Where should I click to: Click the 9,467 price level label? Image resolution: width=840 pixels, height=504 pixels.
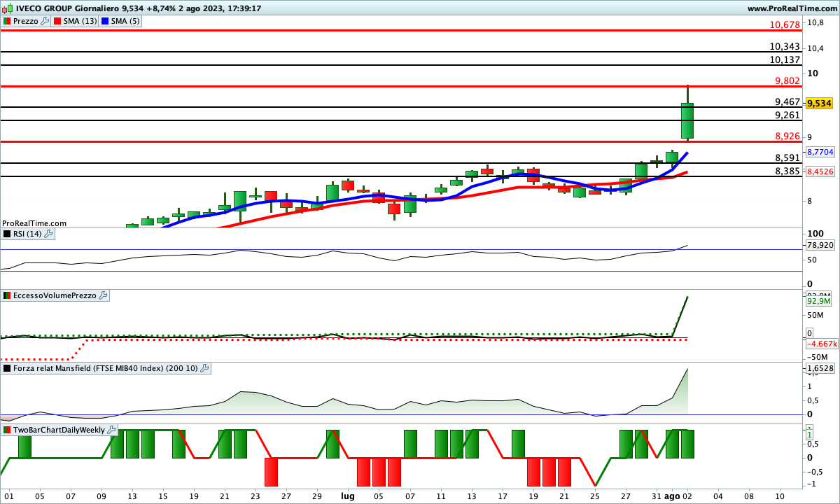[787, 101]
